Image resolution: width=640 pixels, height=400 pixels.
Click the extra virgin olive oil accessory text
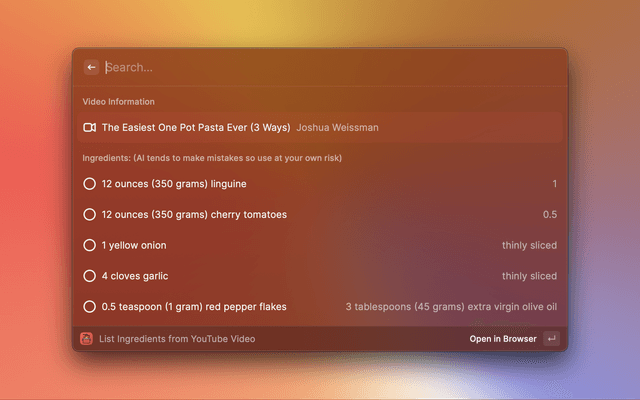(x=451, y=307)
